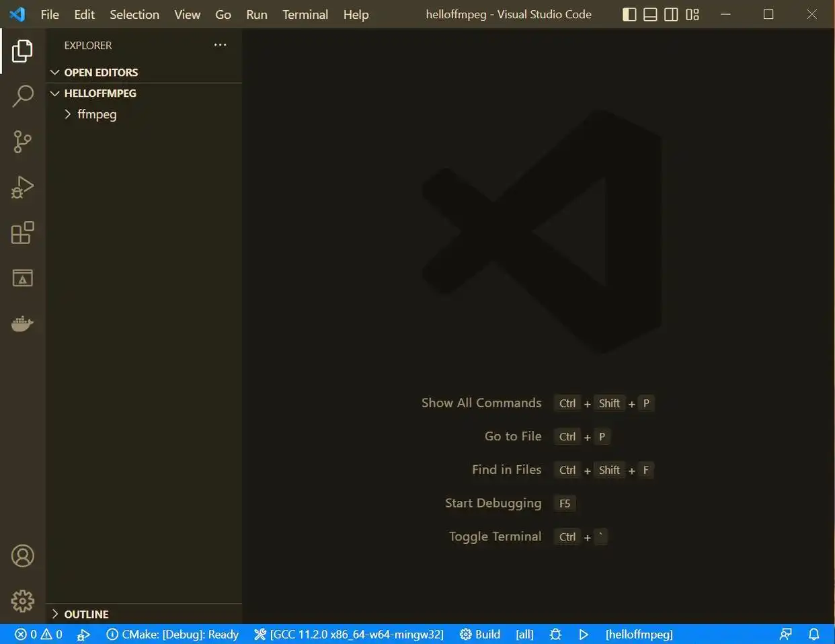Select the CMake debug launch target [helloffmpeg]
Viewport: 835px width, 644px height.
(x=638, y=634)
